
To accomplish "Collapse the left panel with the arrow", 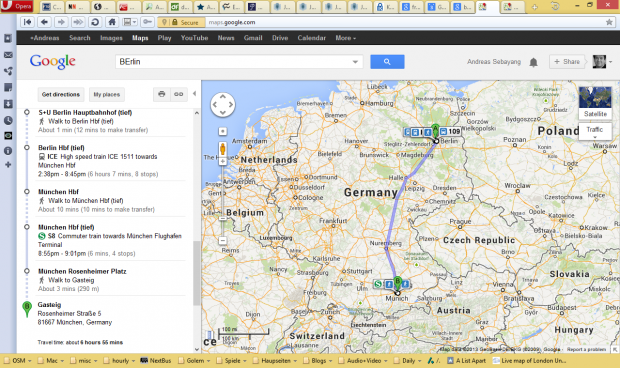I will click(x=194, y=94).
